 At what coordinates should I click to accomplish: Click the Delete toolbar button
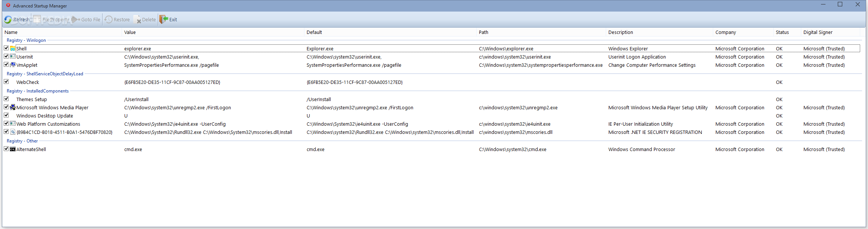tap(145, 19)
